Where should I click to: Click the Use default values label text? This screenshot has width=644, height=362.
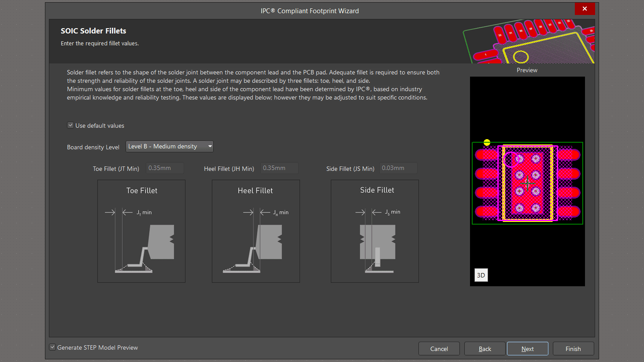point(100,126)
